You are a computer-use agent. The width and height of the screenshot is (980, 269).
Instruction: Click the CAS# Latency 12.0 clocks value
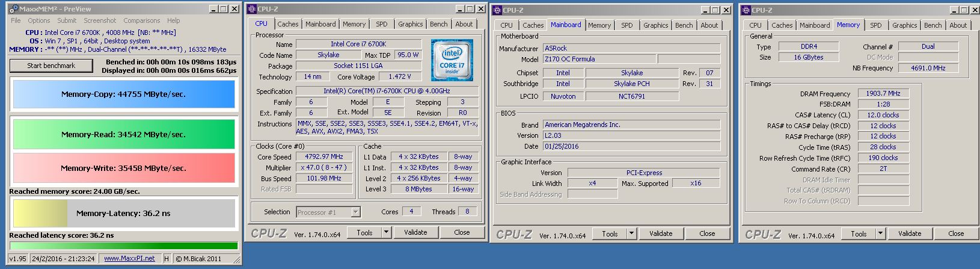883,115
